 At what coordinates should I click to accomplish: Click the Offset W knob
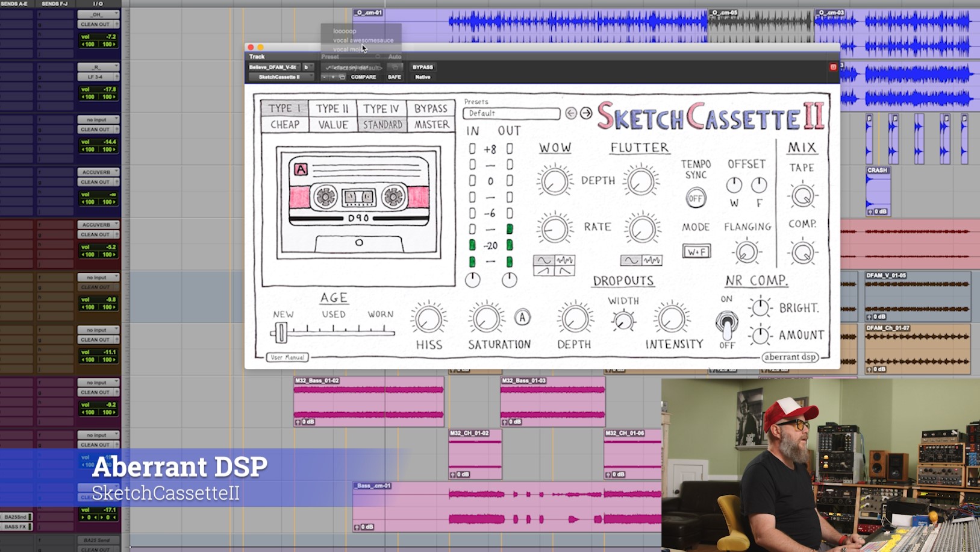pos(734,185)
